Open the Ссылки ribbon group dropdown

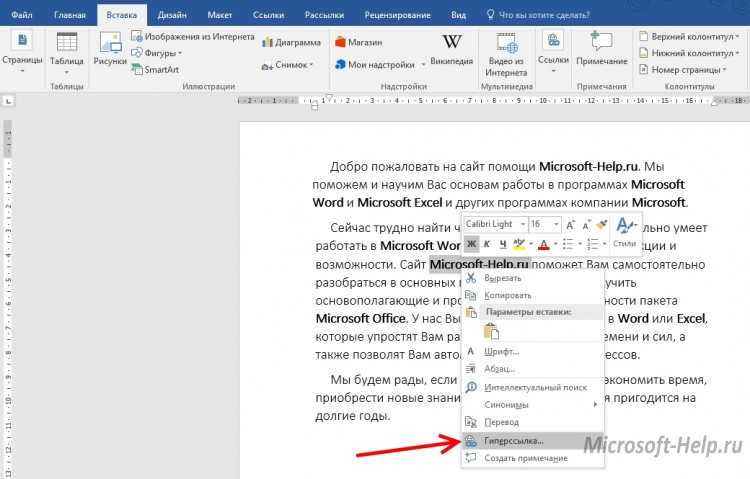pos(553,53)
